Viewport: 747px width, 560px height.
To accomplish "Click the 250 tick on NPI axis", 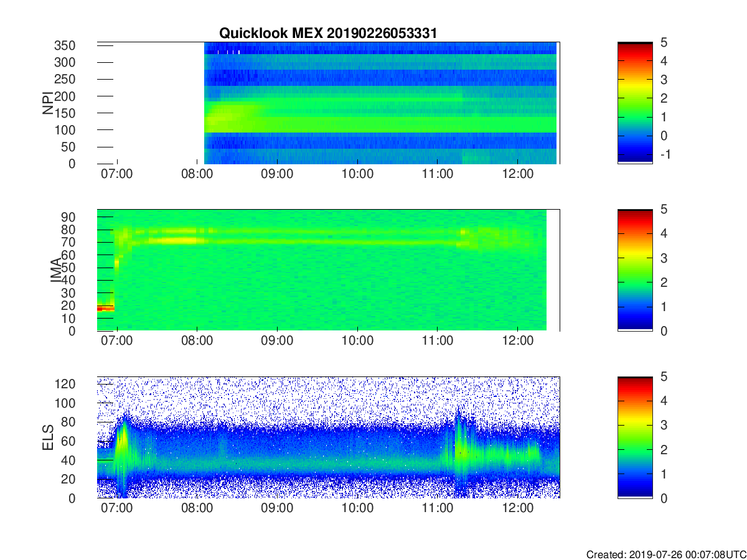I will tap(66, 79).
